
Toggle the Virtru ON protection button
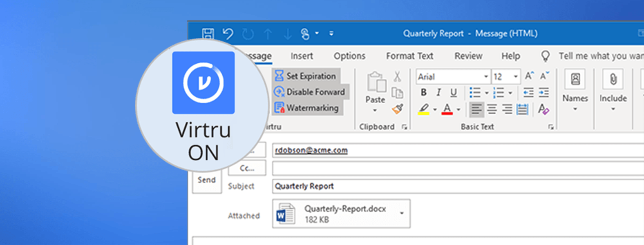tap(203, 83)
